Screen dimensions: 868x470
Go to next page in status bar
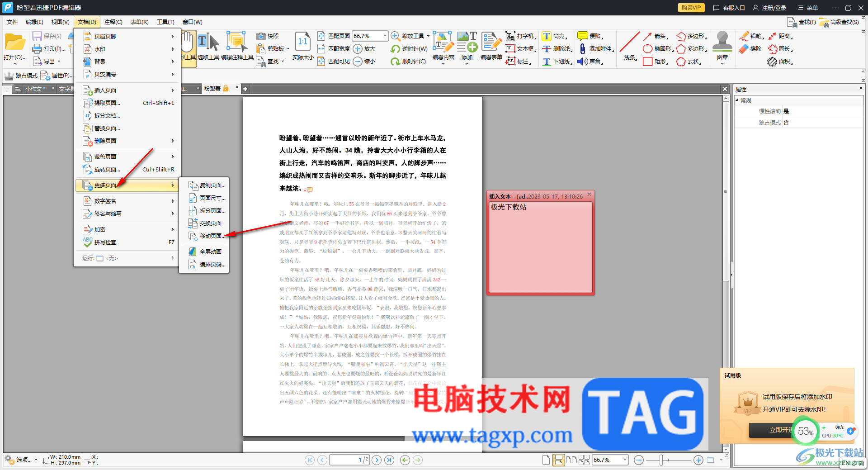[x=376, y=460]
